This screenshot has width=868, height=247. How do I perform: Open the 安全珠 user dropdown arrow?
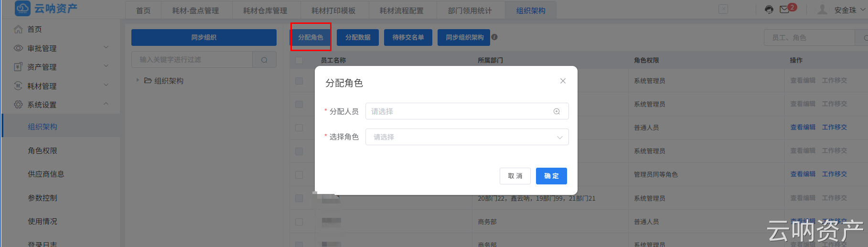point(863,10)
